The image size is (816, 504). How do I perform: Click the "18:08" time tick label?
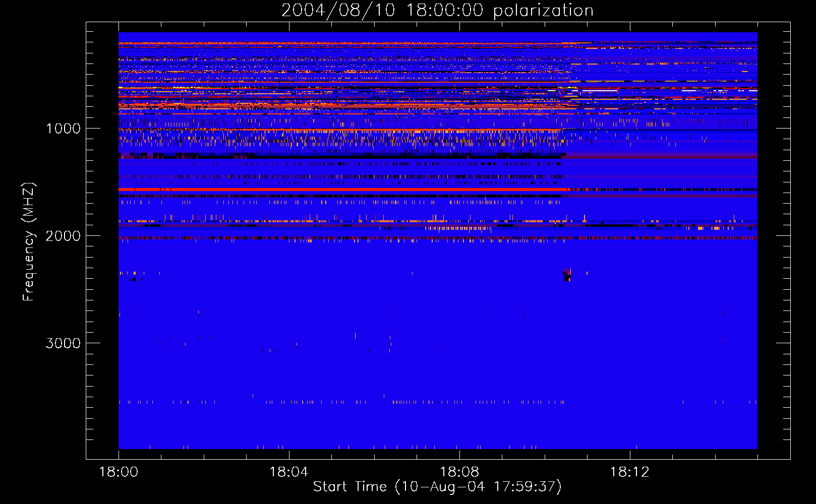459,472
